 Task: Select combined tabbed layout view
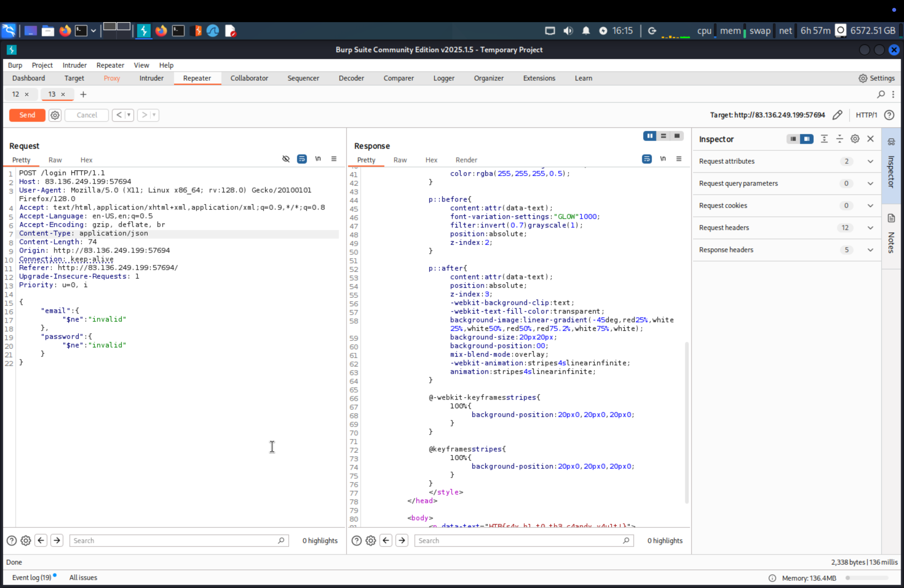pyautogui.click(x=677, y=136)
